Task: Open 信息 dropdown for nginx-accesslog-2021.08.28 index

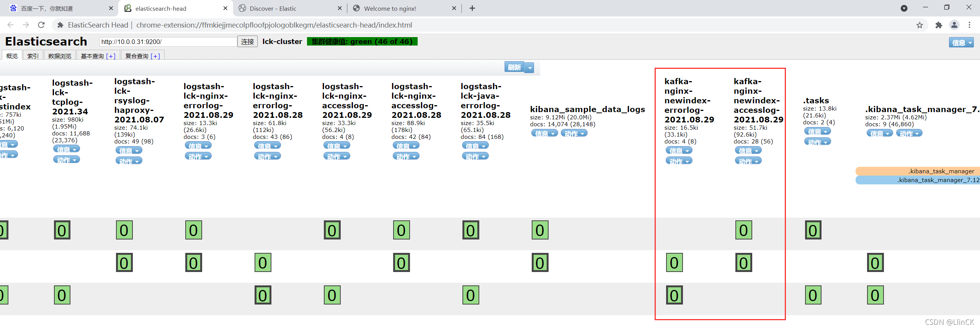Action: point(406,145)
